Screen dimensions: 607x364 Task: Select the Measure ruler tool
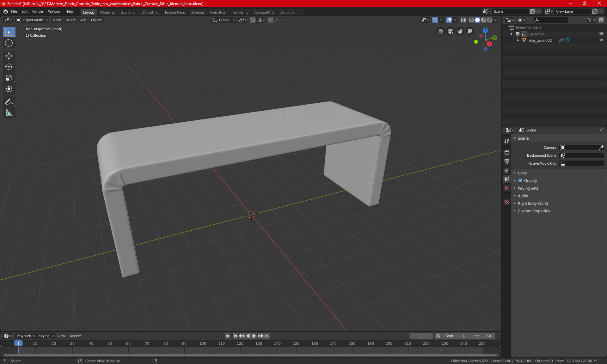(9, 113)
